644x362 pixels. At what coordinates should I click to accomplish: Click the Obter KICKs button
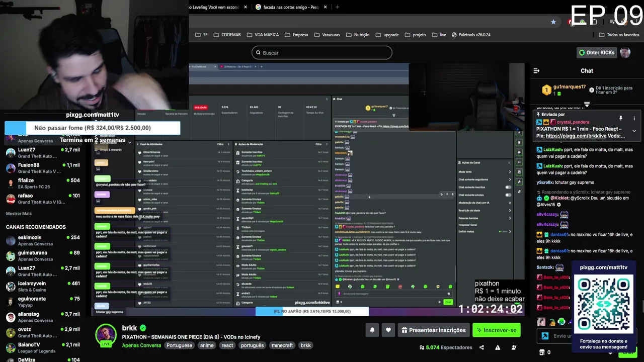[x=596, y=52]
